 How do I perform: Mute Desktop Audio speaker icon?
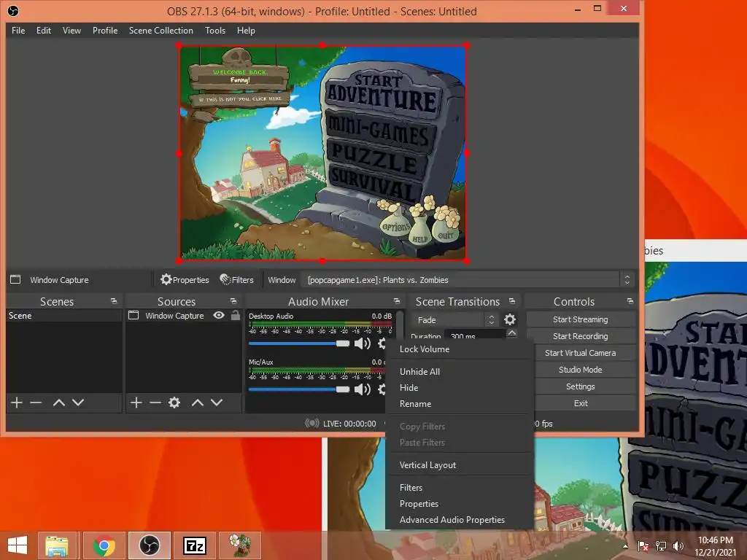(363, 343)
